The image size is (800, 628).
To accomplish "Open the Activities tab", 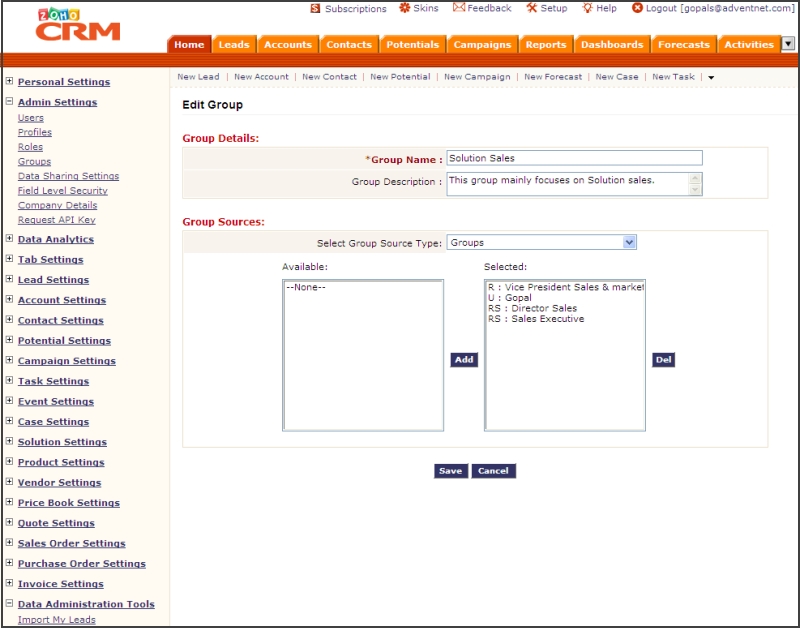I will click(x=749, y=44).
